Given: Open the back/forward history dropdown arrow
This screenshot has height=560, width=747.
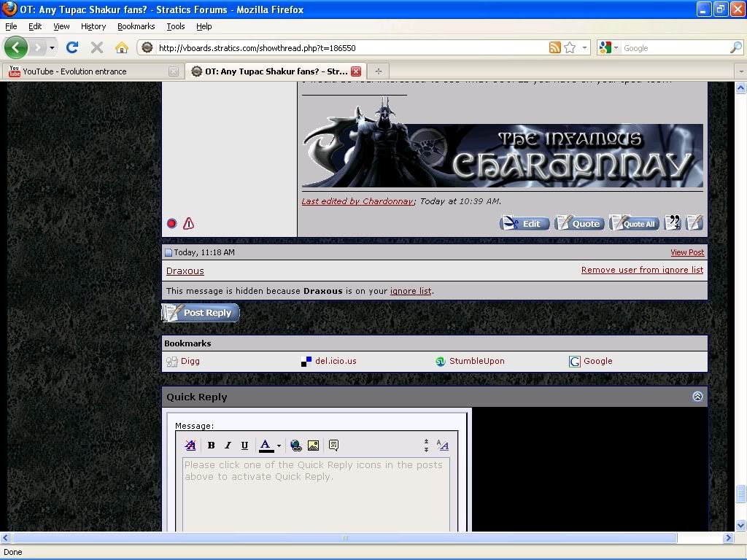Looking at the screenshot, I should click(x=52, y=47).
